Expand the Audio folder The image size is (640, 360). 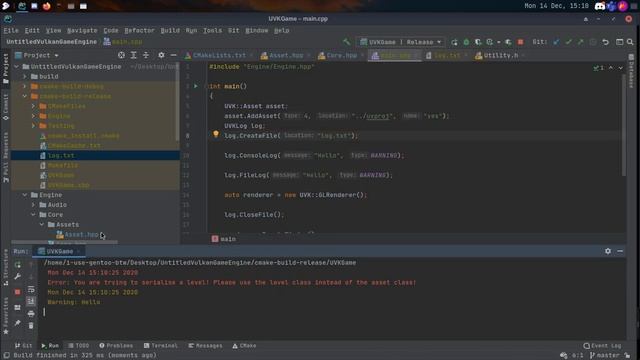point(33,205)
